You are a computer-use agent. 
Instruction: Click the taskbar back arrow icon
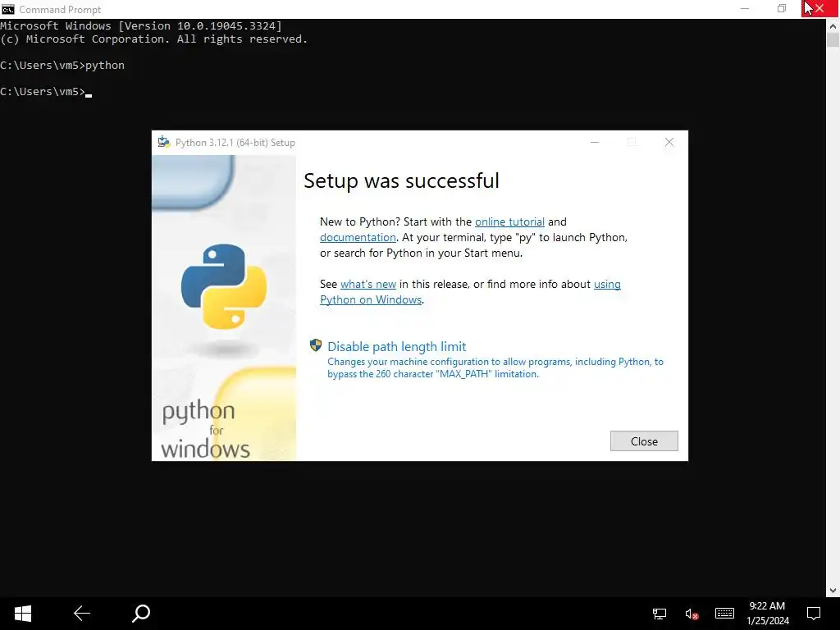pyautogui.click(x=82, y=614)
